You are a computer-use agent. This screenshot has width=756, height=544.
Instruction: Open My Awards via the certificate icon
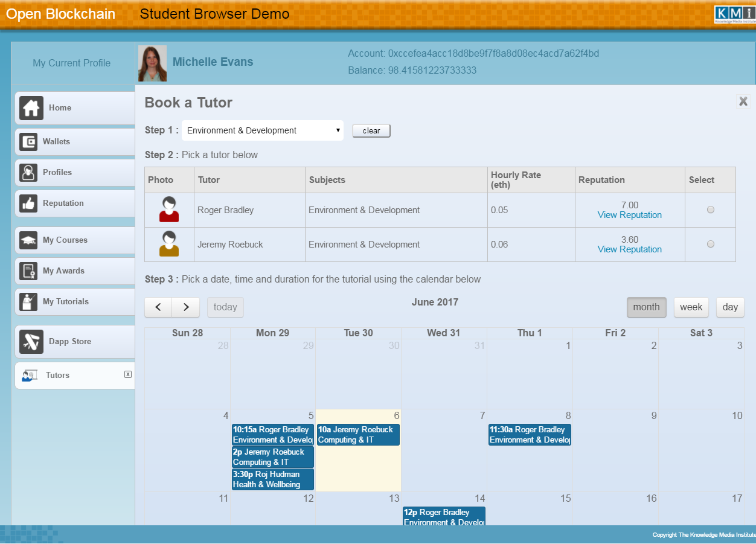click(28, 271)
